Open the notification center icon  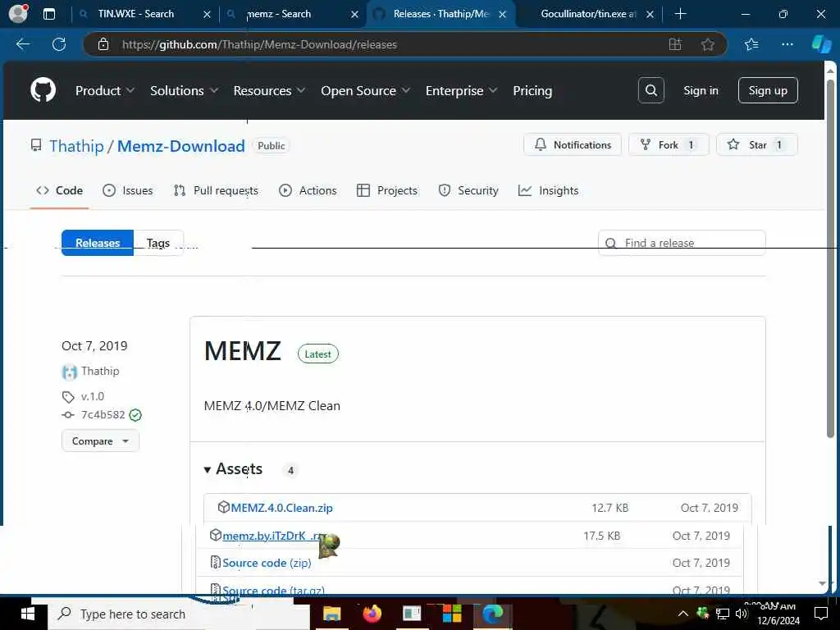pyautogui.click(x=820, y=614)
